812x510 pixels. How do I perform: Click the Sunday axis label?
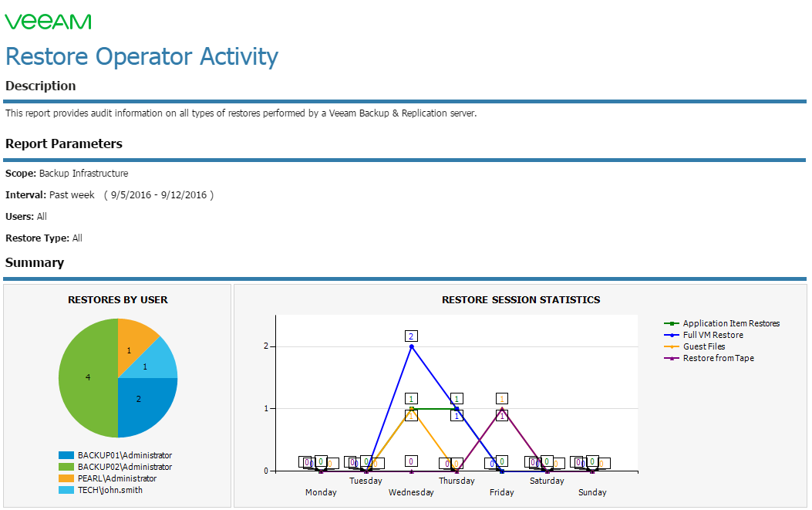click(x=592, y=492)
